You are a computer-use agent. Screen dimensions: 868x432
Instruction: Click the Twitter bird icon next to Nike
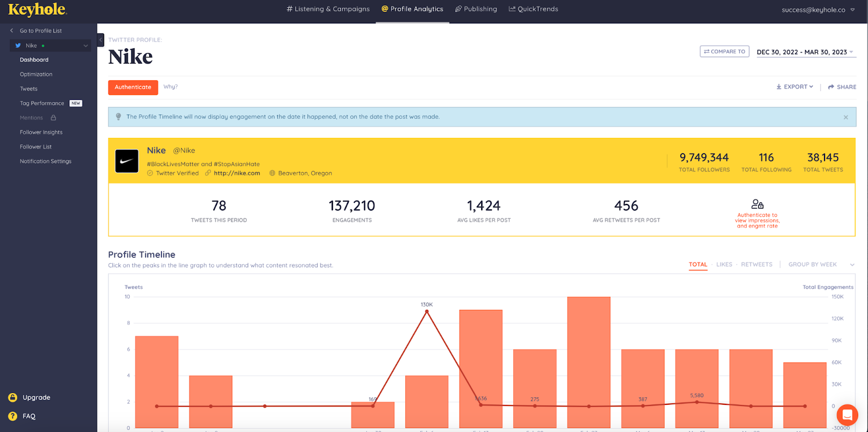coord(18,46)
